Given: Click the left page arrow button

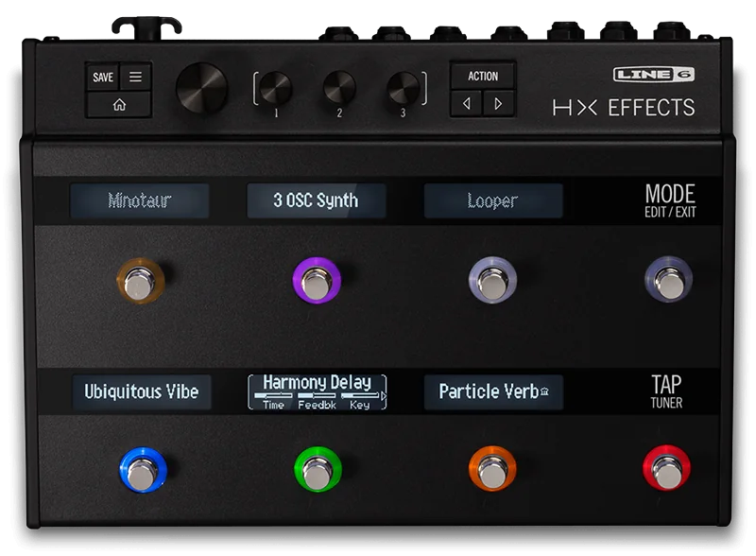Looking at the screenshot, I should (466, 103).
